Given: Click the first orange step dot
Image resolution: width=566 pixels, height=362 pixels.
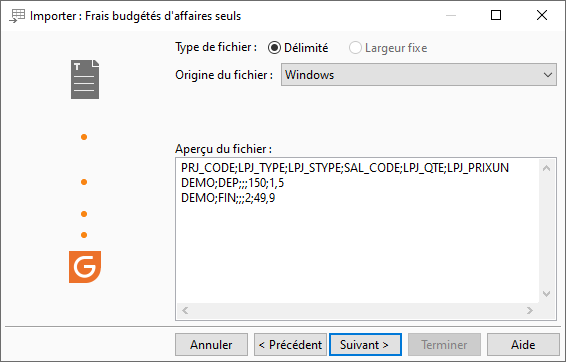Looking at the screenshot, I should [84, 137].
